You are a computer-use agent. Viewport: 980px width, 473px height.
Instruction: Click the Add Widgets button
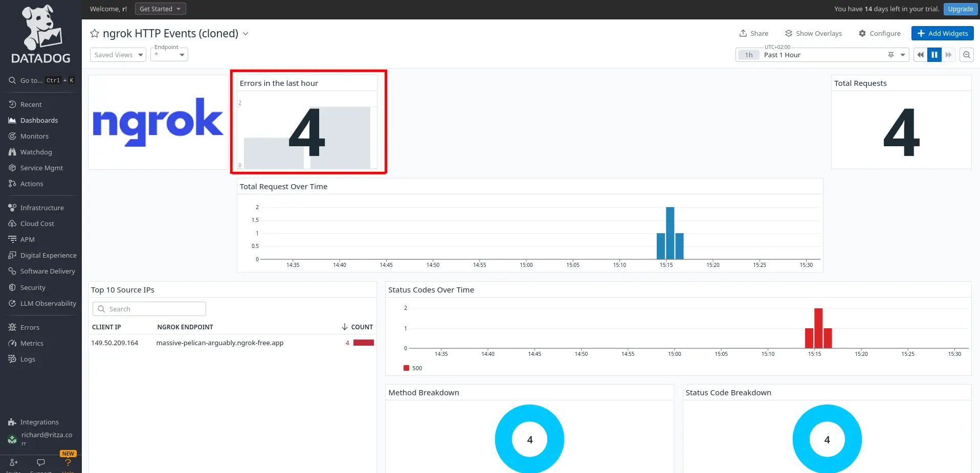point(942,33)
